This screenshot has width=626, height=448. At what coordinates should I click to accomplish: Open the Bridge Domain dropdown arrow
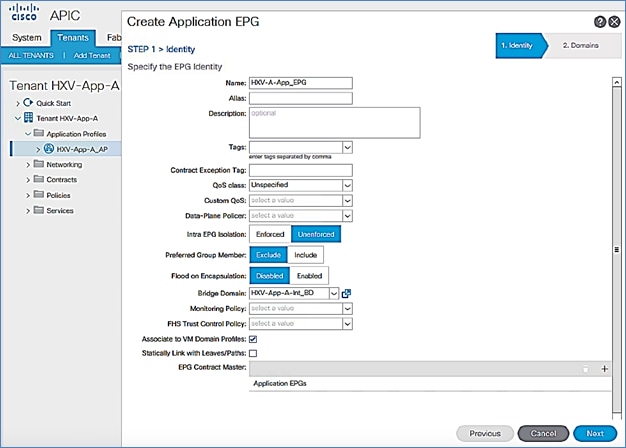click(x=334, y=293)
